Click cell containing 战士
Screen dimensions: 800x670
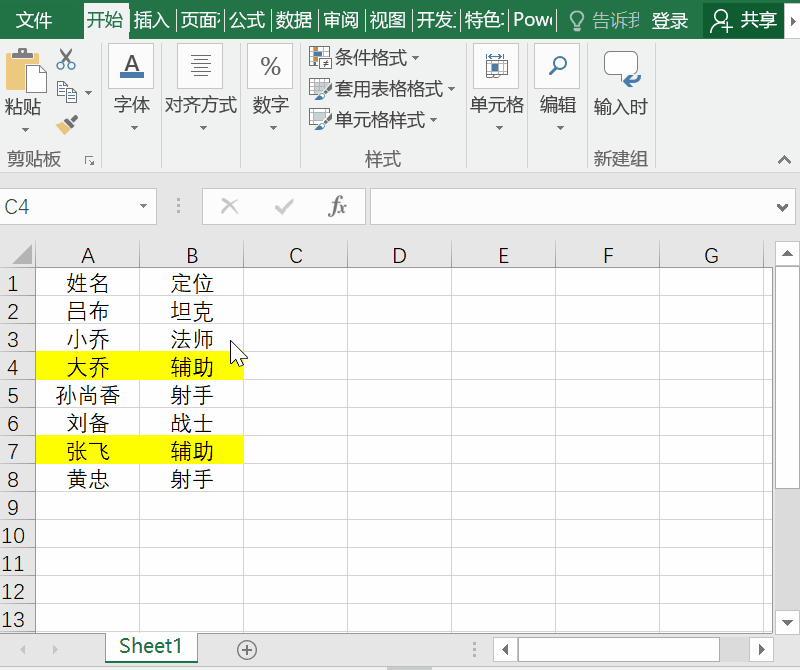coord(192,423)
